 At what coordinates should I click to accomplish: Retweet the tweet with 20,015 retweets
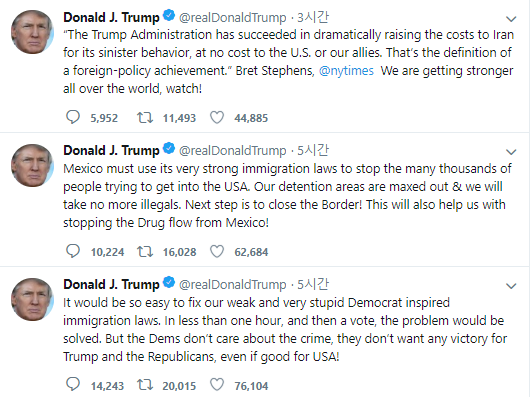tap(145, 385)
